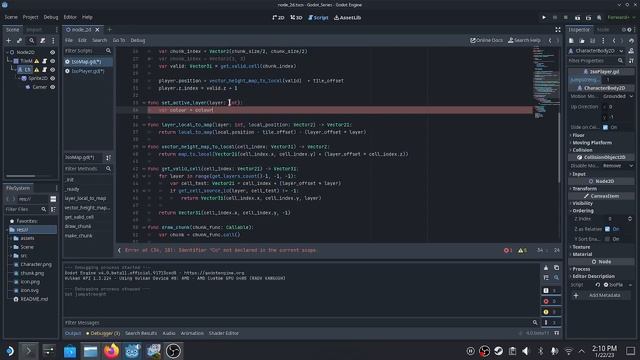Expand the Floor section in Inspector

point(578,135)
